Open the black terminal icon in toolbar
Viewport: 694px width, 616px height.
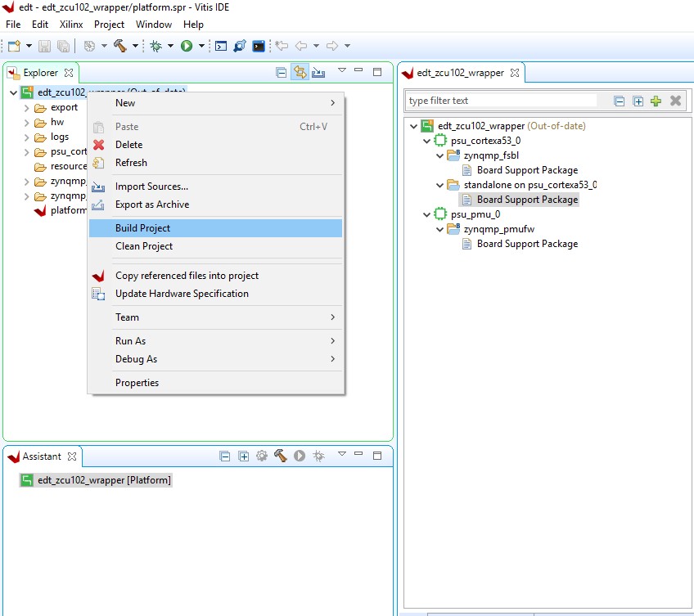[259, 46]
